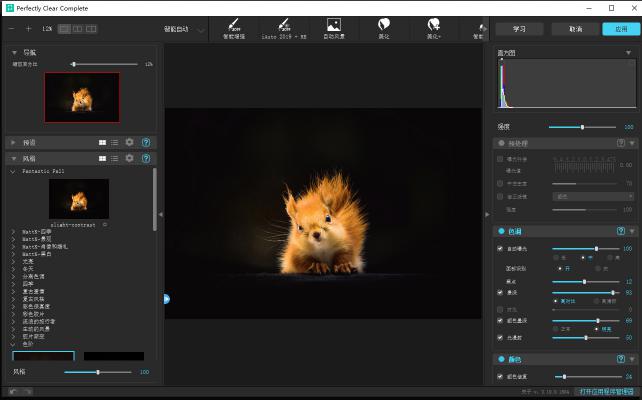Collapse the Fantastic Fall style group
This screenshot has width=642, height=400.
tap(12, 171)
